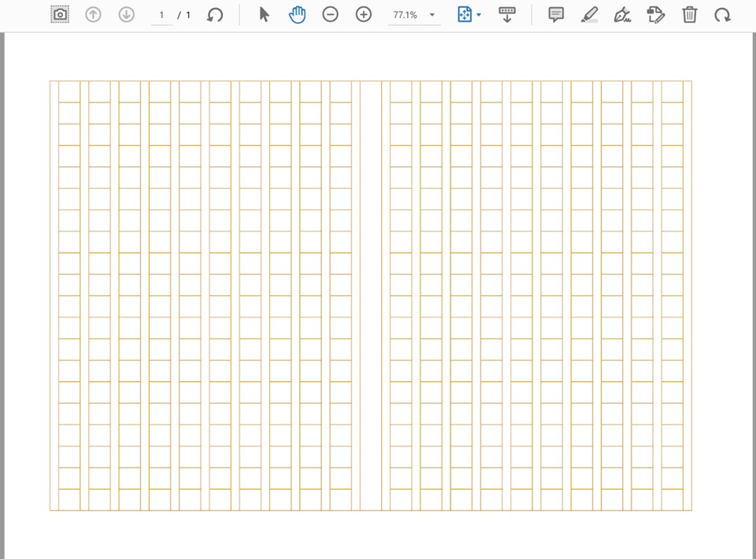Choose the arrow selection tool
756x559 pixels.
[264, 14]
